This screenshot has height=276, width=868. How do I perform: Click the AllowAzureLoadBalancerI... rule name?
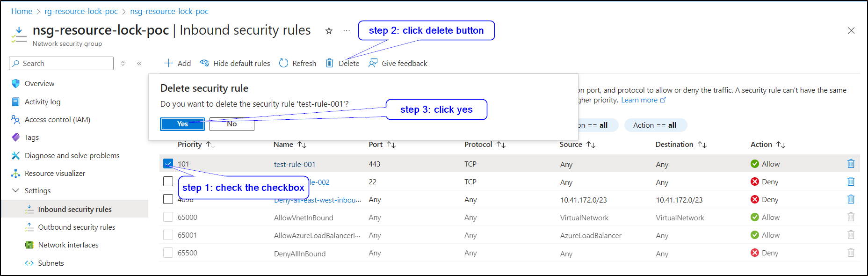tap(317, 236)
